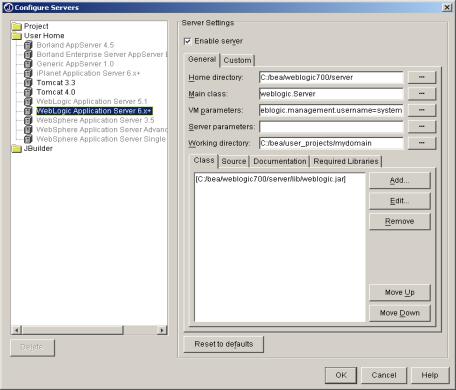Select Tomcat 3.3 server entry

point(56,82)
